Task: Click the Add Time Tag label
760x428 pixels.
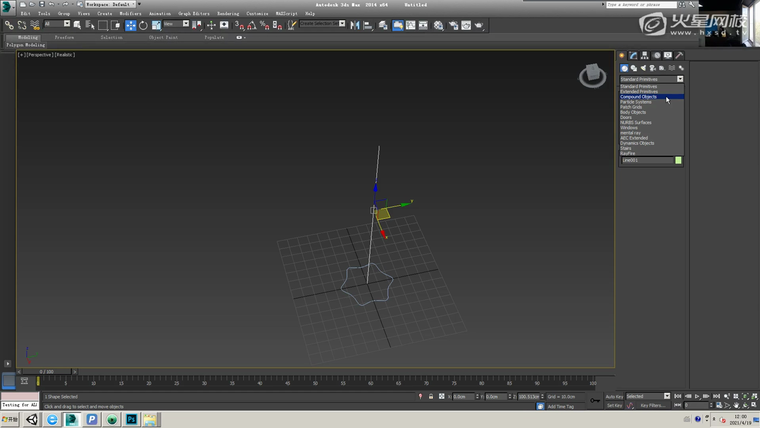Action: 560,406
